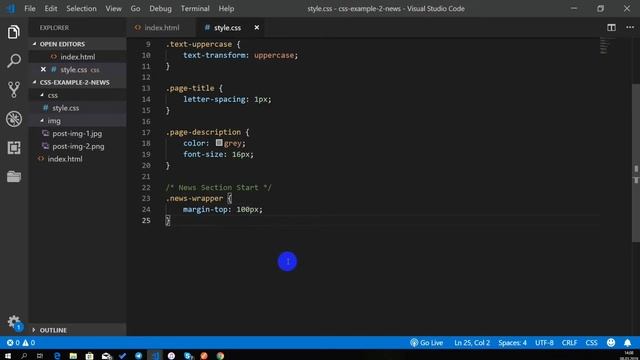The image size is (640, 360).
Task: Open the Debug view in activity bar
Action: point(13,119)
